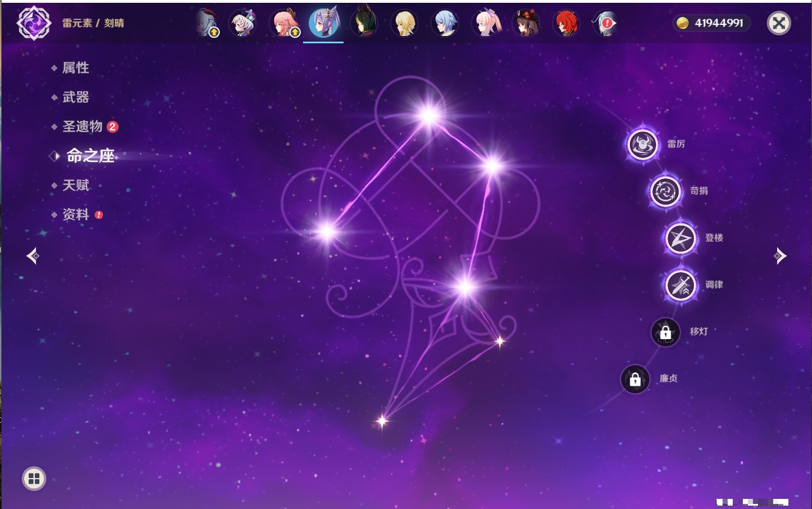
Task: Select the character with the black flower hat
Action: tap(526, 23)
